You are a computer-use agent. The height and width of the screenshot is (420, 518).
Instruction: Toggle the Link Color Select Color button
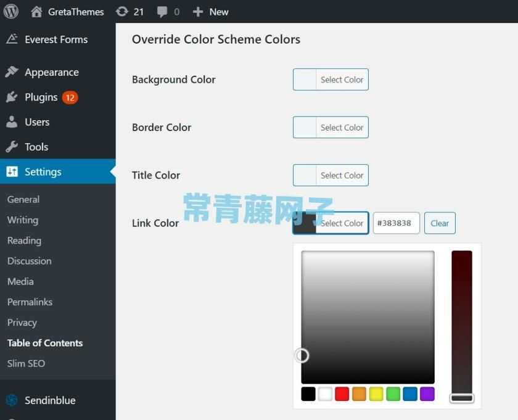click(331, 223)
